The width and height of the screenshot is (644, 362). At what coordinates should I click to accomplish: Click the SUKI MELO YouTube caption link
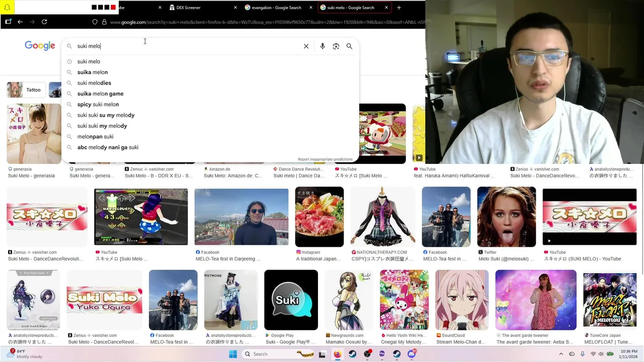(583, 259)
